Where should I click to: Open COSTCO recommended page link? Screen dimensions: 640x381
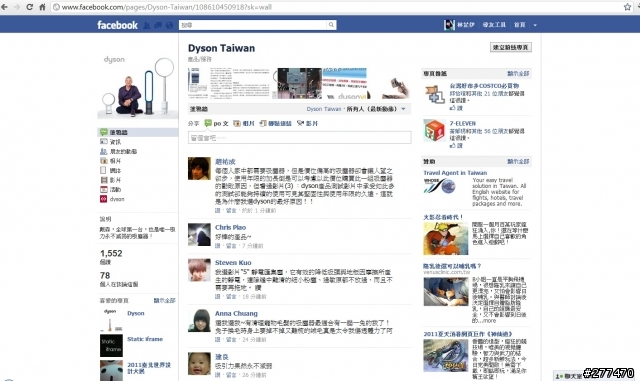[x=484, y=86]
